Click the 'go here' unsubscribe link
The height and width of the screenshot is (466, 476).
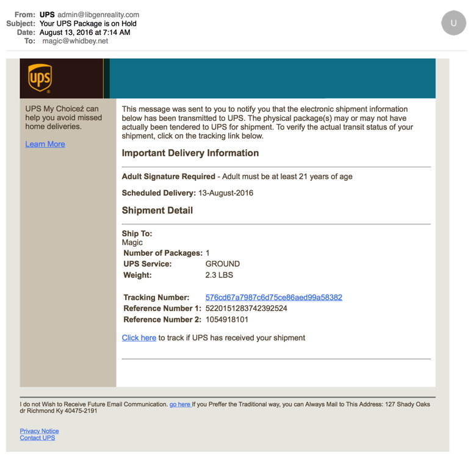coord(180,404)
